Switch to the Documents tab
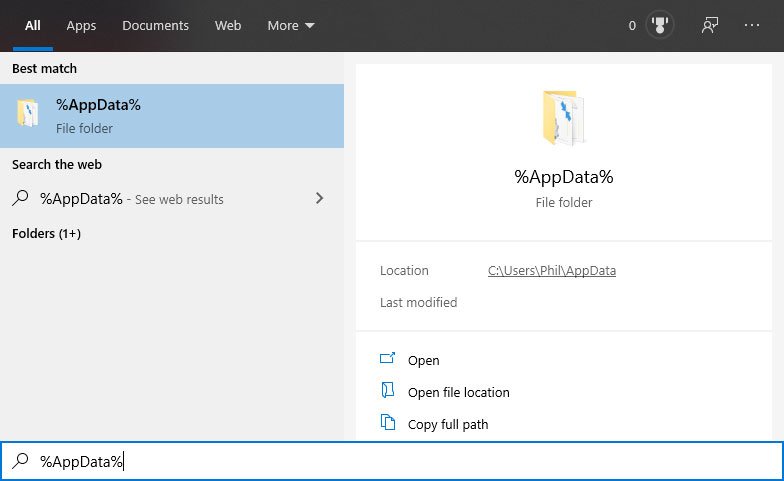The height and width of the screenshot is (481, 784). (x=156, y=26)
